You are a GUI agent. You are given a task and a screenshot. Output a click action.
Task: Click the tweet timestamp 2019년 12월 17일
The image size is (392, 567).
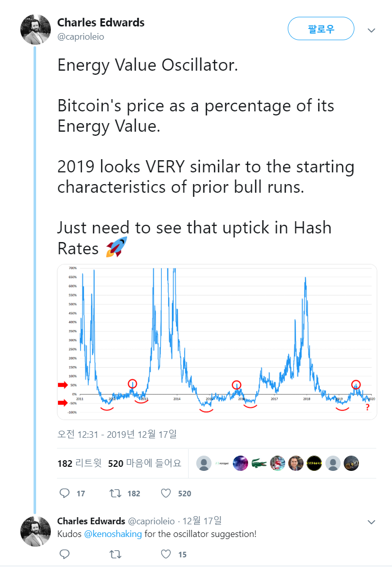click(x=117, y=434)
